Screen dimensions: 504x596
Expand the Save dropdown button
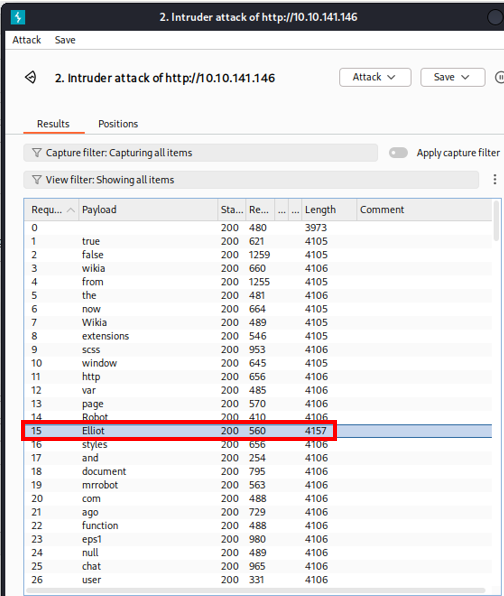(453, 78)
